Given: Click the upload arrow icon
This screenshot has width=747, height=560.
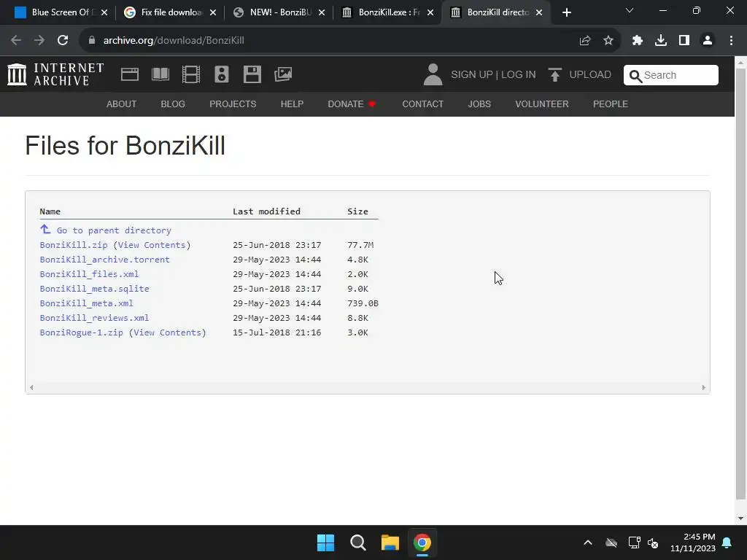Looking at the screenshot, I should coord(554,74).
